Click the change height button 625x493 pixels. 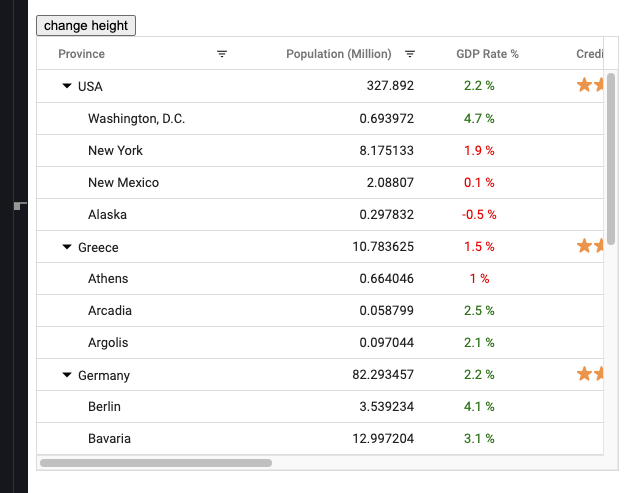pos(85,25)
